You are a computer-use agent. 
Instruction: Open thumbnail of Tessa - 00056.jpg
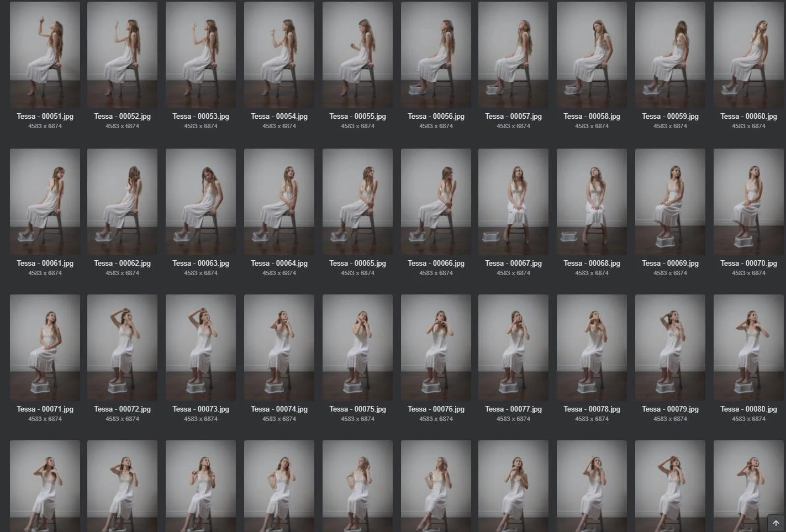tap(436, 55)
